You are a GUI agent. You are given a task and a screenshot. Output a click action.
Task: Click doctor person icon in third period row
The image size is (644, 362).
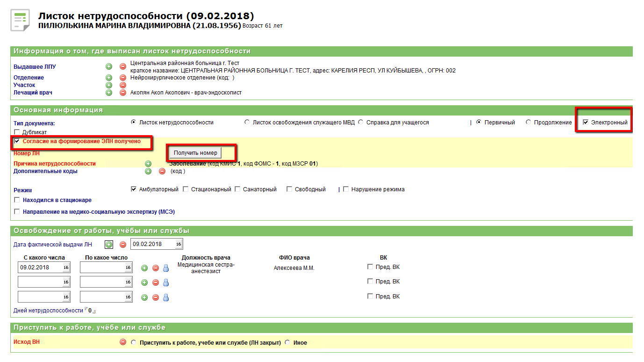point(166,297)
